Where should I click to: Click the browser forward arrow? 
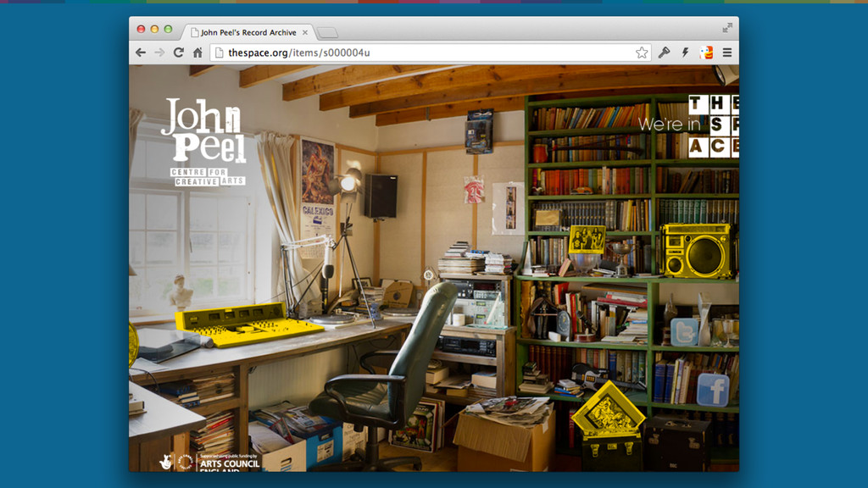(159, 53)
